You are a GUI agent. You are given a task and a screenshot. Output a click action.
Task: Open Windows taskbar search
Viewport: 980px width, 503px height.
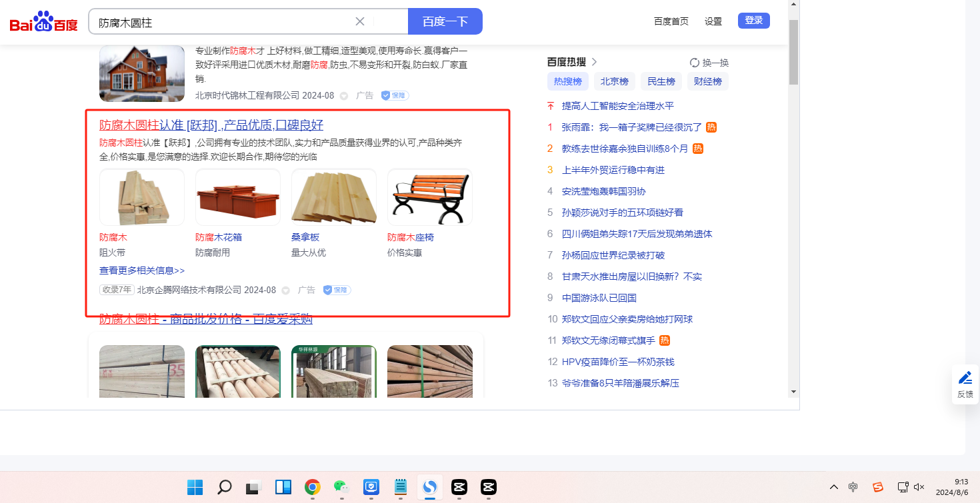pos(225,487)
